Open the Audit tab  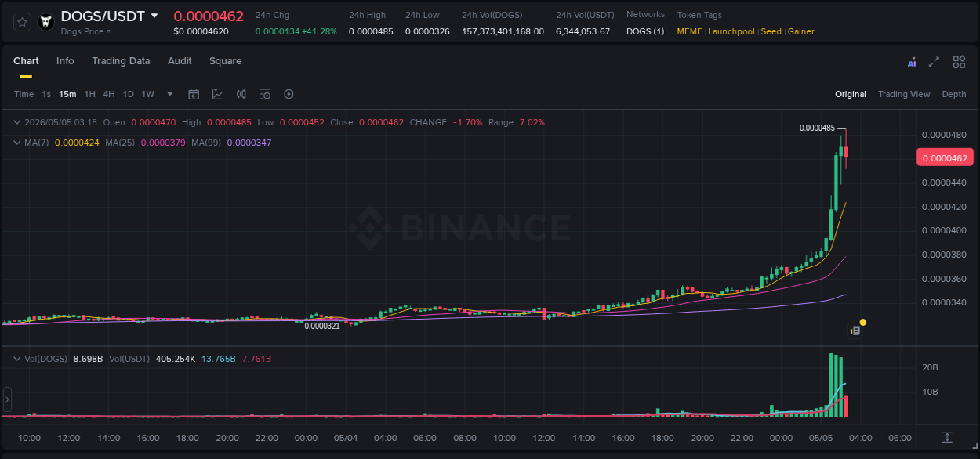(180, 61)
